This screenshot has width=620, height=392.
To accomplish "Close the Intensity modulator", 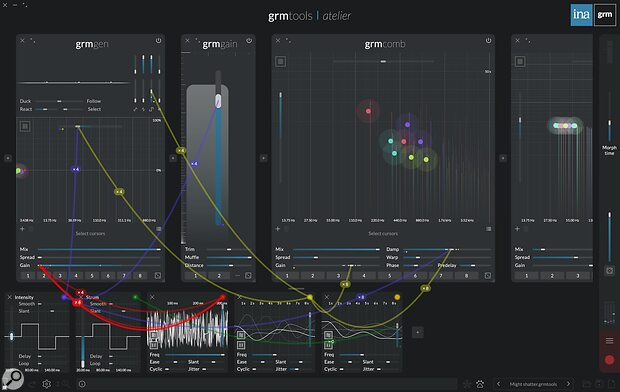I will (x=9, y=297).
